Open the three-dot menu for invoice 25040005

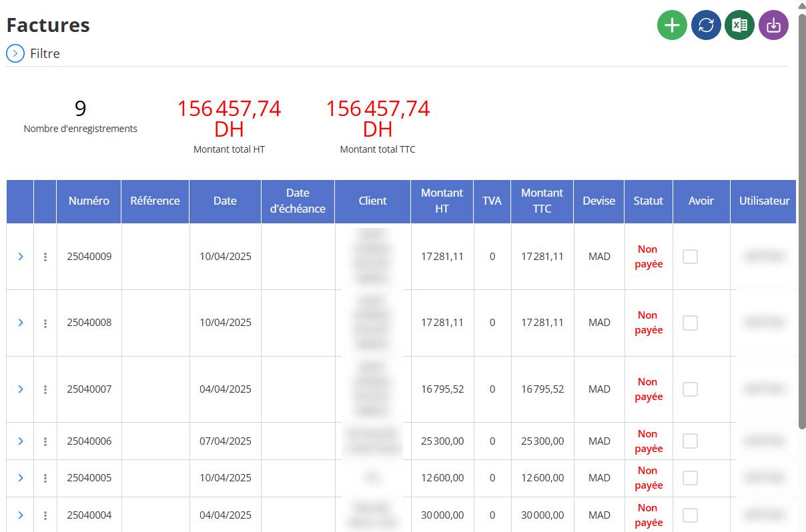point(45,478)
